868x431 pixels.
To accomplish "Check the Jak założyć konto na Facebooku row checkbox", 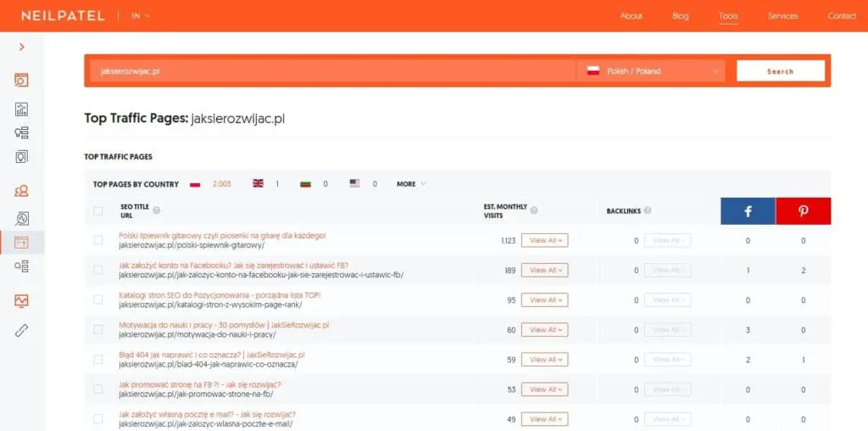I will click(x=98, y=270).
